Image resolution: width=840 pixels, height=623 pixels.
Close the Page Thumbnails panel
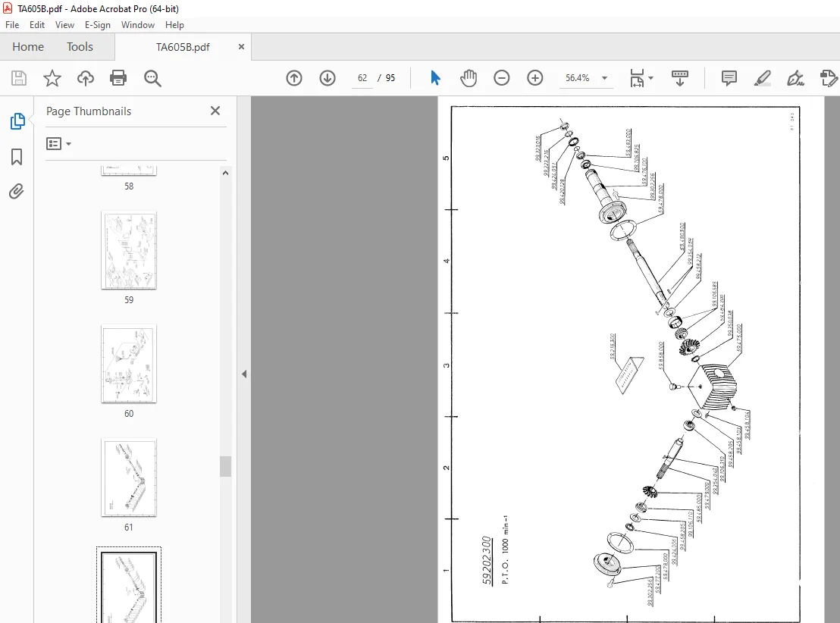click(x=215, y=111)
